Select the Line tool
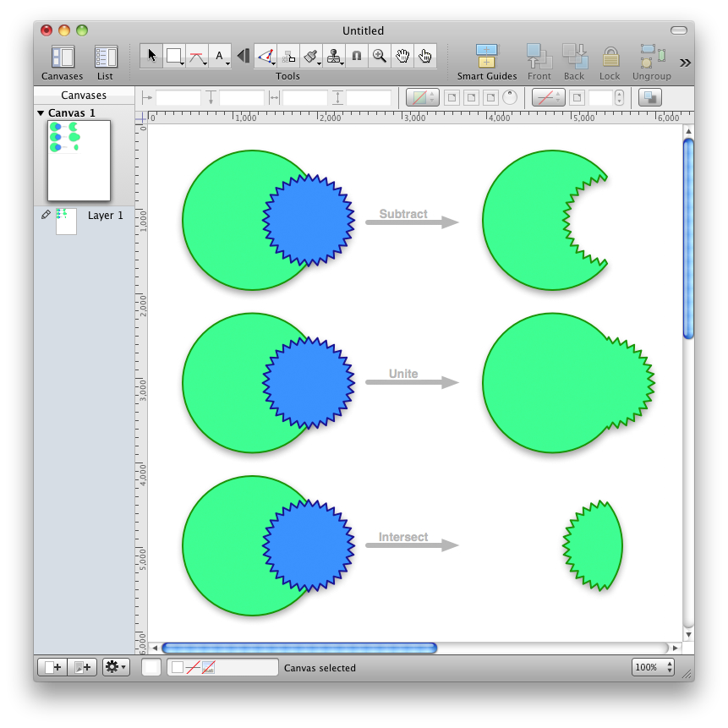Viewport: 728px width, 728px height. 196,56
